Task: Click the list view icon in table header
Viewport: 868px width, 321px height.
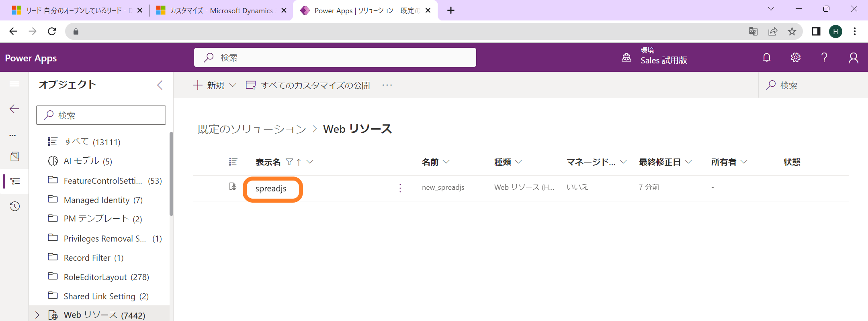Action: (x=233, y=162)
